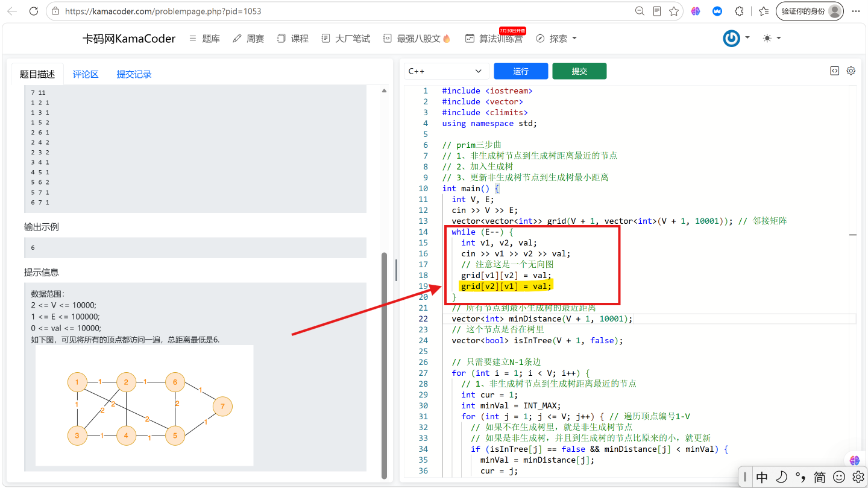This screenshot has height=488, width=868.
Task: Open the editor settings gear icon
Action: pos(851,71)
